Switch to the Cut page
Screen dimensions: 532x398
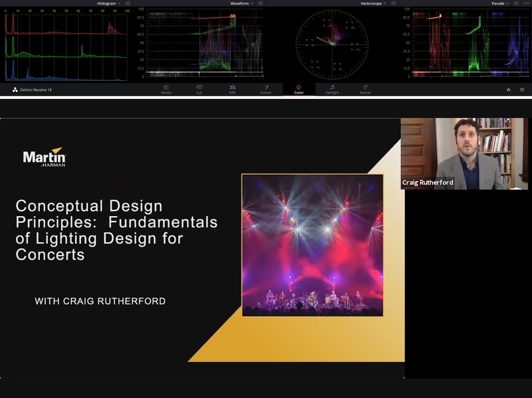[199, 89]
